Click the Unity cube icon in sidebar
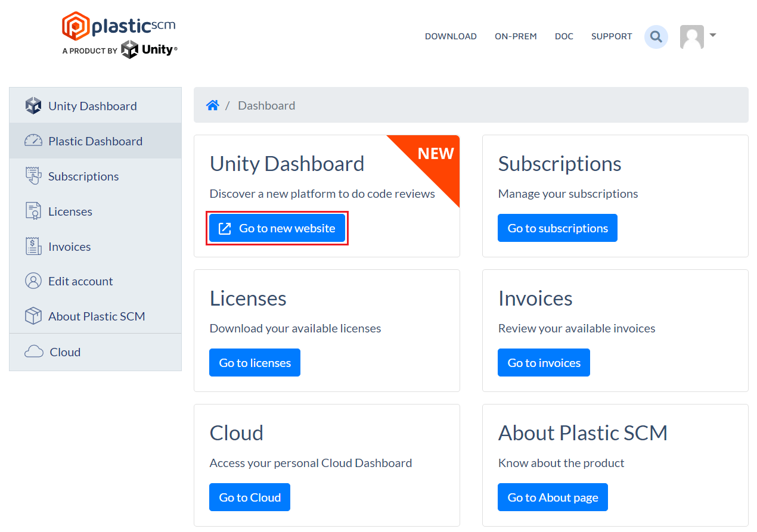The image size is (757, 532). [33, 106]
